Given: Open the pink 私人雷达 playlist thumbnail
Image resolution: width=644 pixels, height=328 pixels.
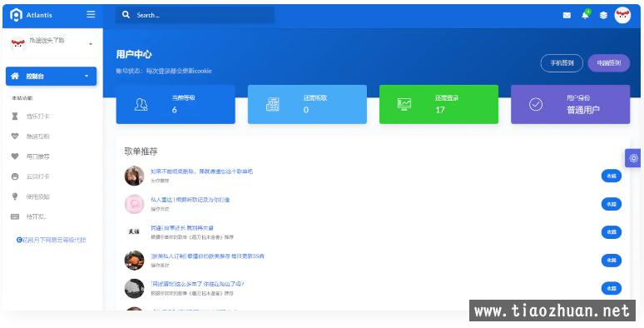Looking at the screenshot, I should point(134,204).
